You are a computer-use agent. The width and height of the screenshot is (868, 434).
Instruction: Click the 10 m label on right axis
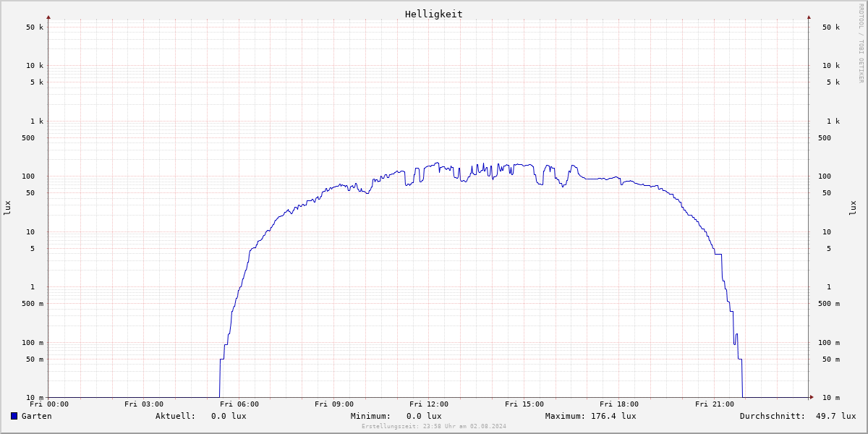[x=831, y=398]
